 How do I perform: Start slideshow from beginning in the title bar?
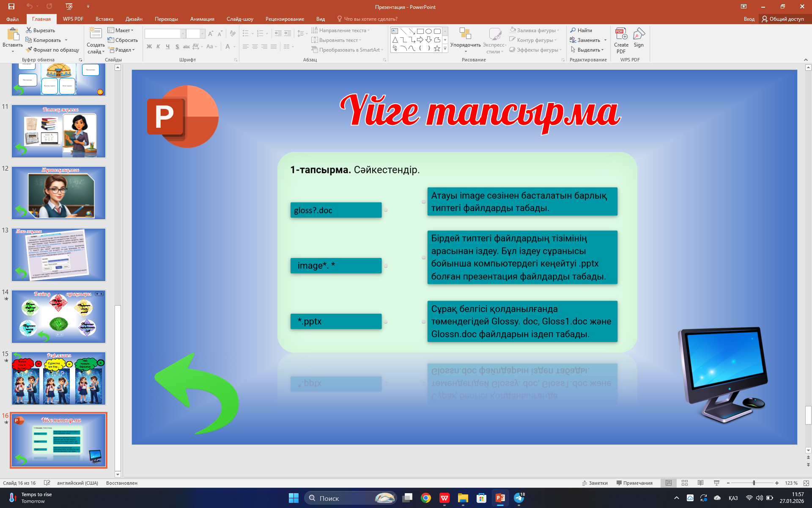[69, 6]
